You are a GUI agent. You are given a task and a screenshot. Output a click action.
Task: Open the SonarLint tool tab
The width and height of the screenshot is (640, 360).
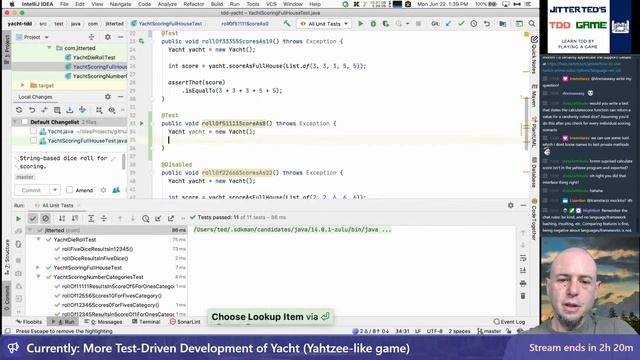click(x=185, y=322)
